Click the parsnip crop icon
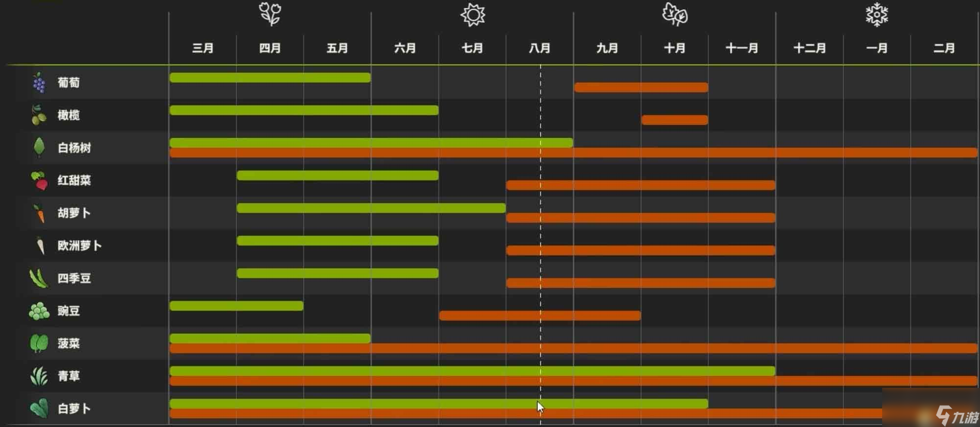The image size is (980, 427). (x=41, y=246)
